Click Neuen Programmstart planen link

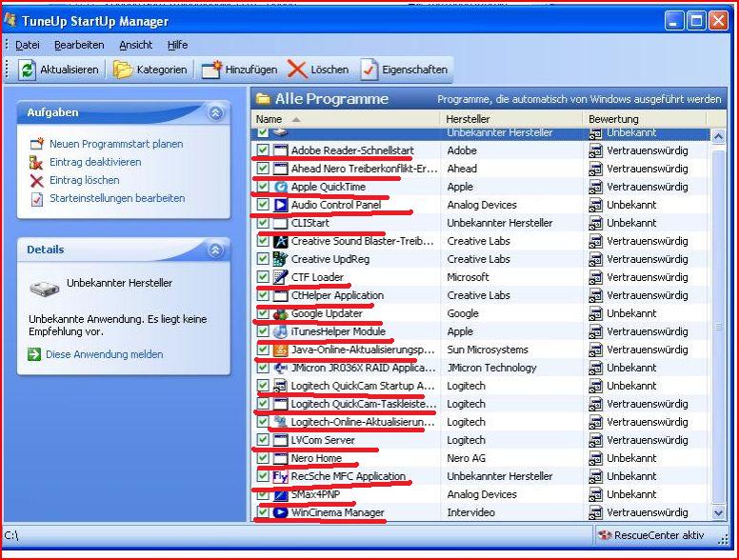[116, 144]
